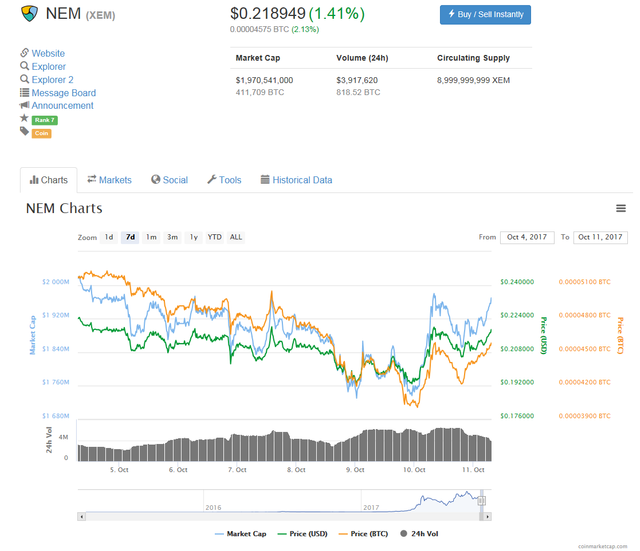
Task: Set chart zoom to YTD
Action: pyautogui.click(x=215, y=237)
